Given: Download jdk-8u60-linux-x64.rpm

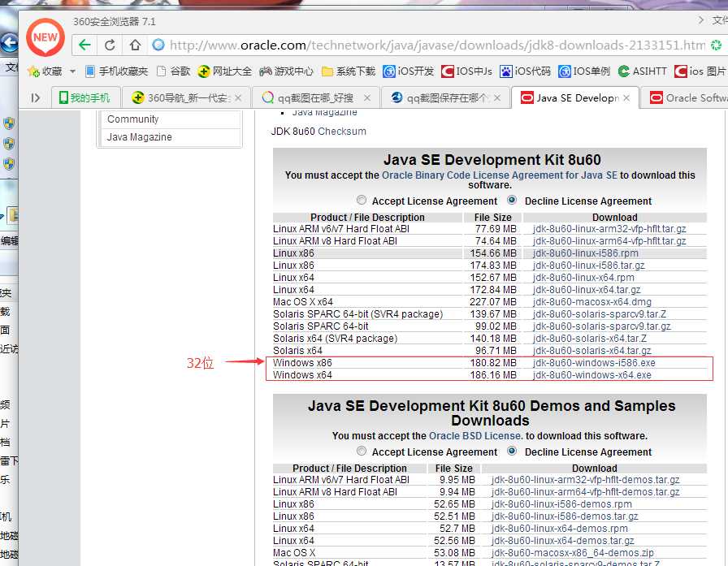Looking at the screenshot, I should pos(583,278).
